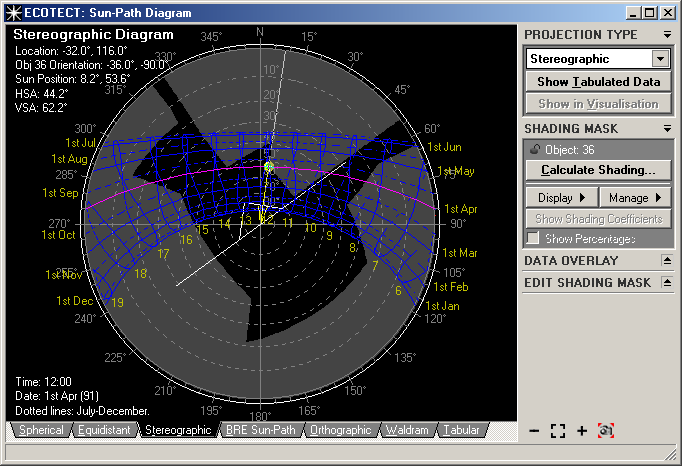The height and width of the screenshot is (466, 682).
Task: Click the HSA: 44.2° readout
Action: tap(42, 93)
